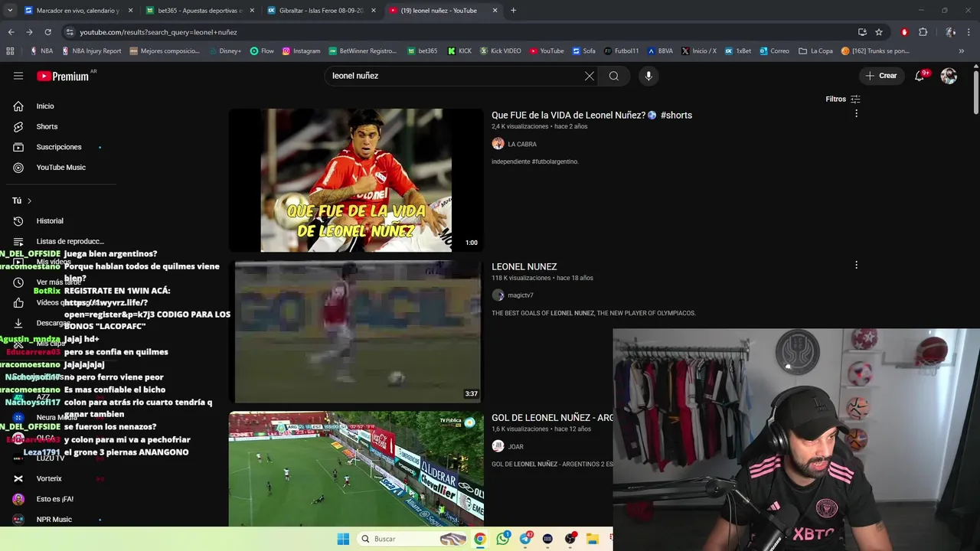Open Telegram from the taskbar
The height and width of the screenshot is (551, 980).
(525, 539)
